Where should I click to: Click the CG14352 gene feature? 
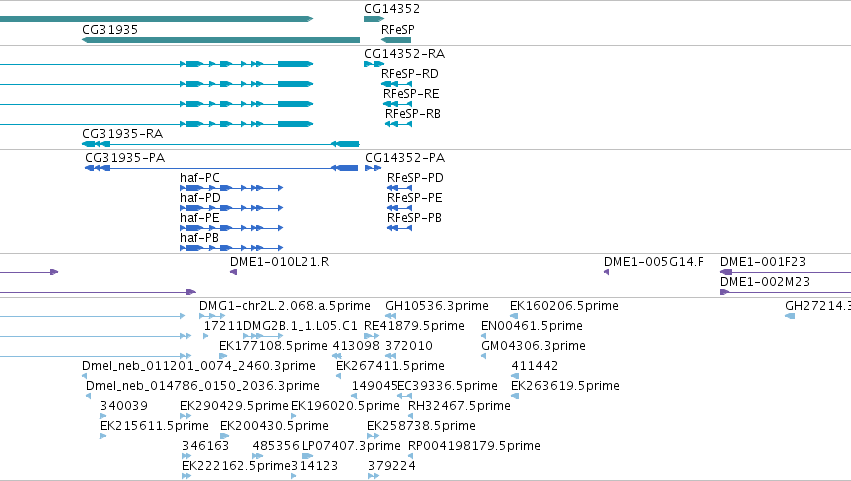374,19
